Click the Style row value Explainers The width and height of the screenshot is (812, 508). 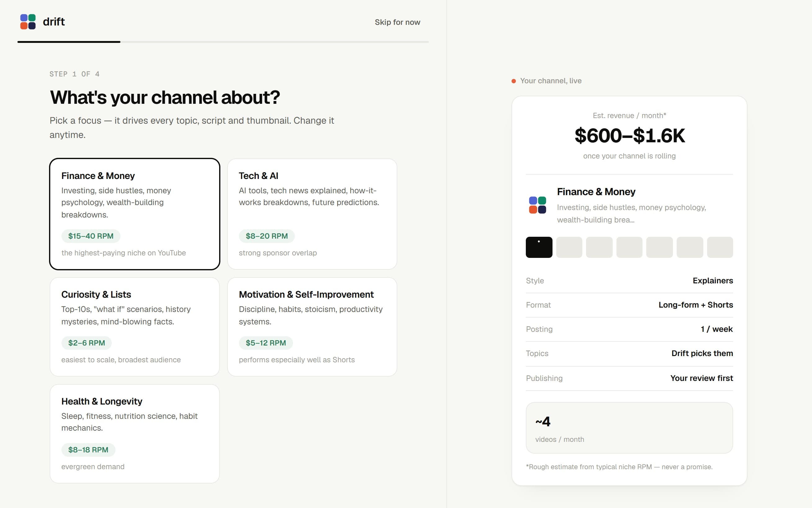[713, 281]
